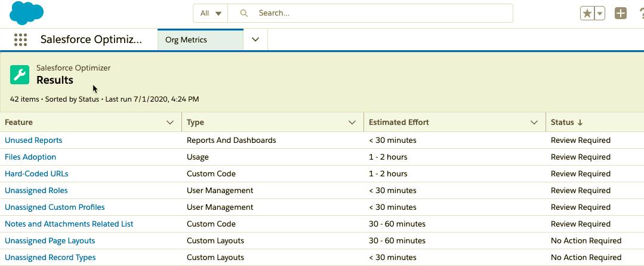Open the App Launcher grid icon

tap(20, 40)
